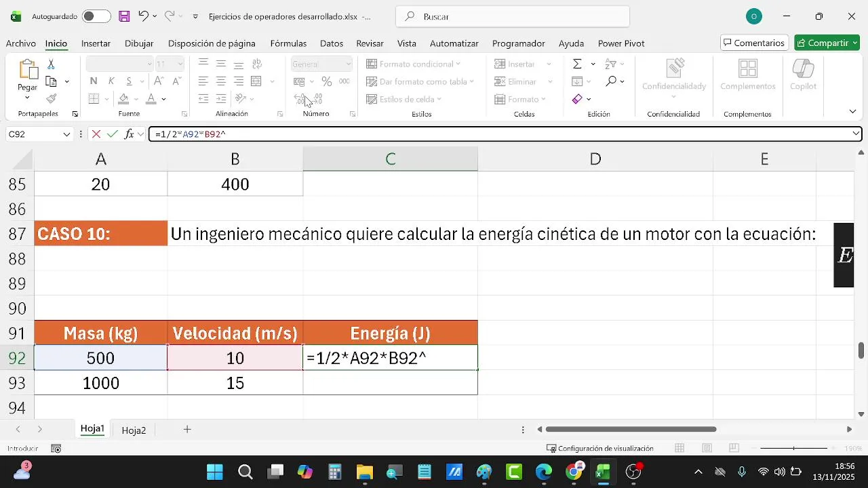Switch to the Fórmulas tab

(288, 43)
